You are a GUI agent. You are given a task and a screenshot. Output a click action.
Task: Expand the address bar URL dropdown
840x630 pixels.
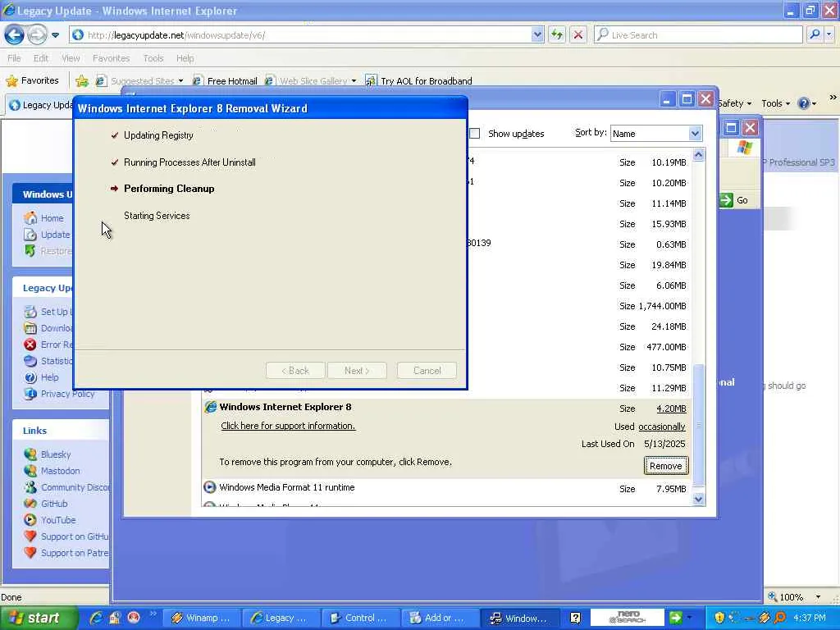tap(537, 34)
